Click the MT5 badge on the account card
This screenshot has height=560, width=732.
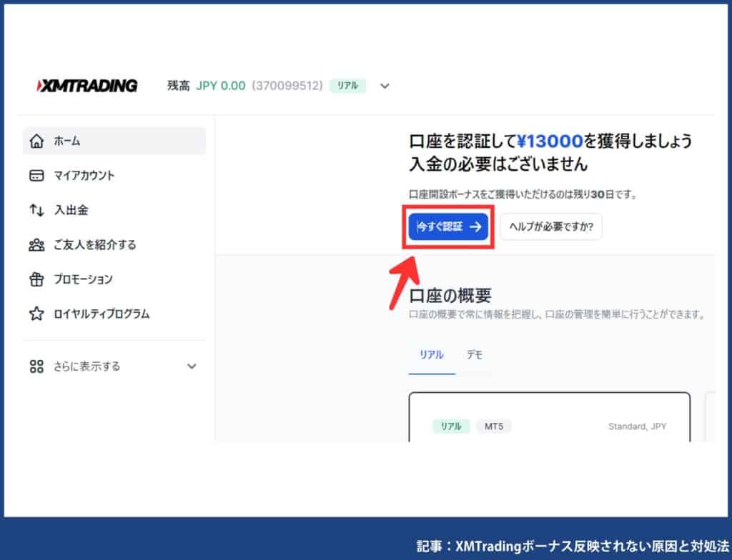[x=494, y=426]
